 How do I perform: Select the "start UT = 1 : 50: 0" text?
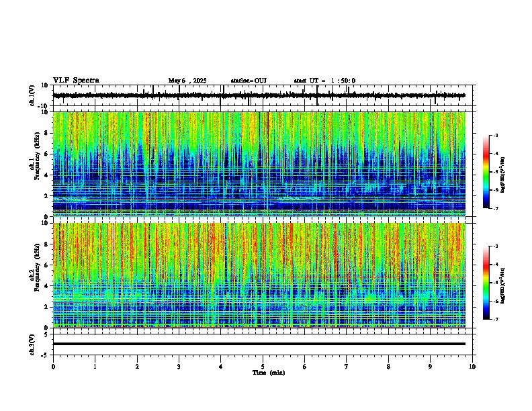click(x=324, y=81)
